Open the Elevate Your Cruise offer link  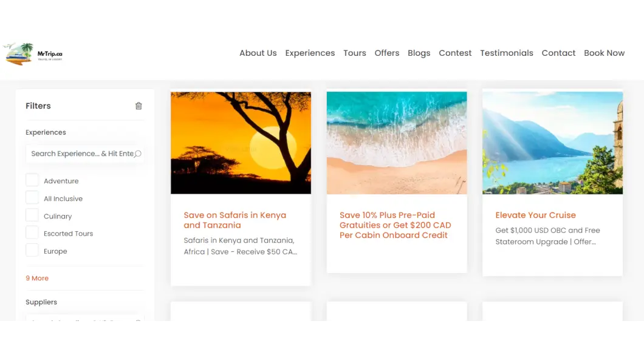(535, 215)
